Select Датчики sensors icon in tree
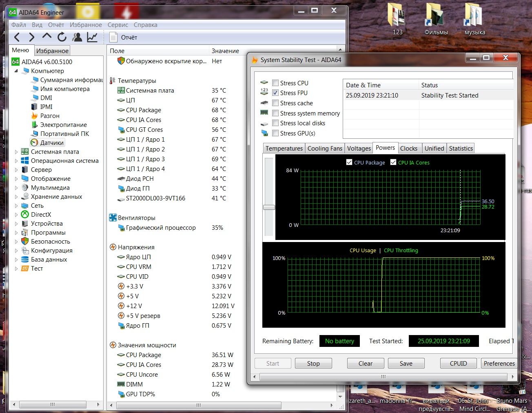 tap(35, 143)
